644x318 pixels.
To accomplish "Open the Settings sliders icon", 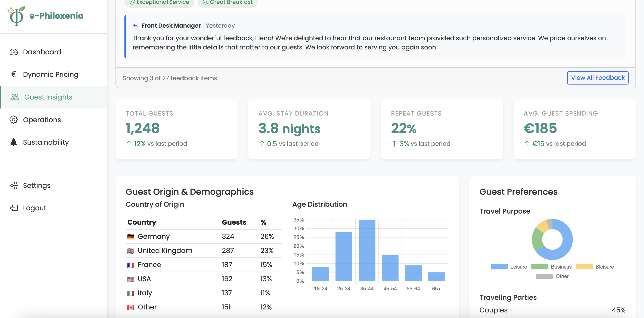I will [x=14, y=185].
